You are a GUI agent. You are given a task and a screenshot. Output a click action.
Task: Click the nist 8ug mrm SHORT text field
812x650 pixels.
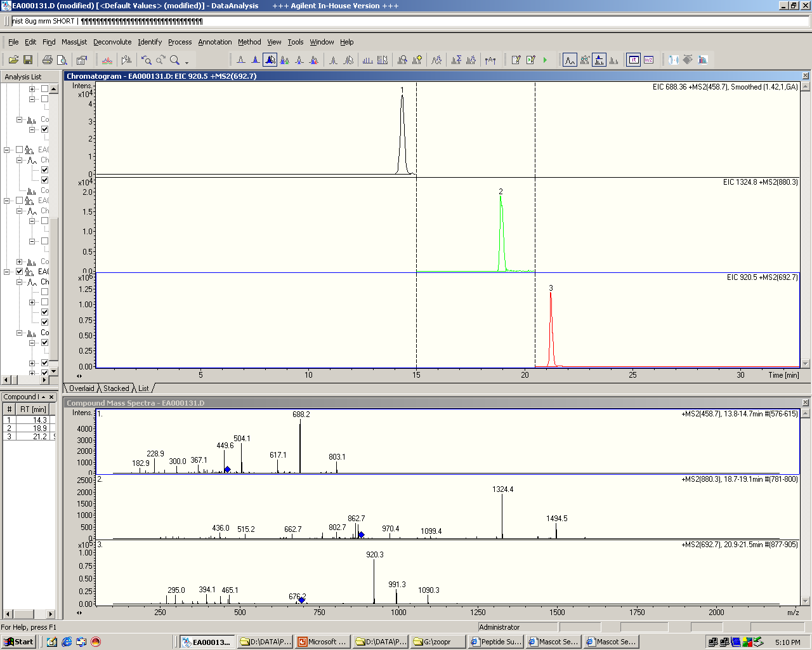click(x=410, y=21)
